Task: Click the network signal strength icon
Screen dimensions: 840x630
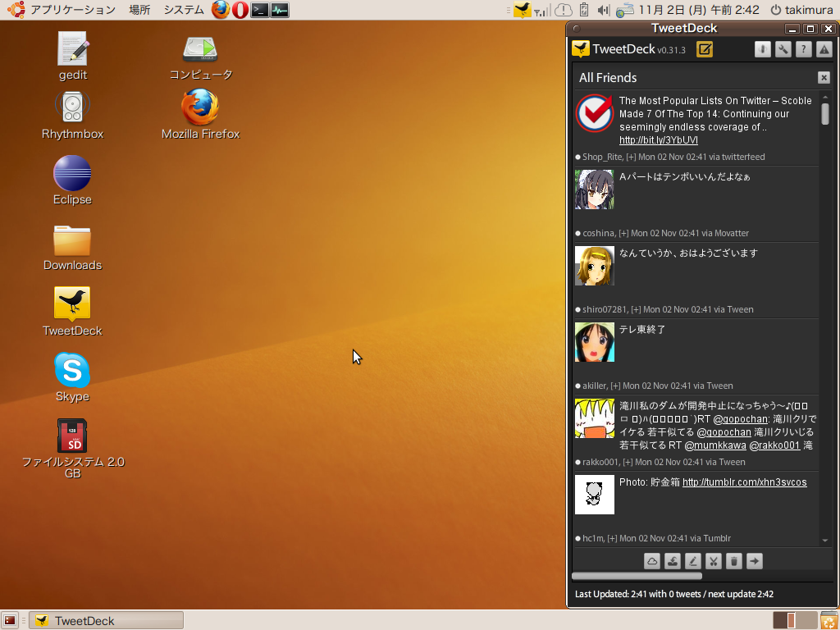Action: coord(541,10)
